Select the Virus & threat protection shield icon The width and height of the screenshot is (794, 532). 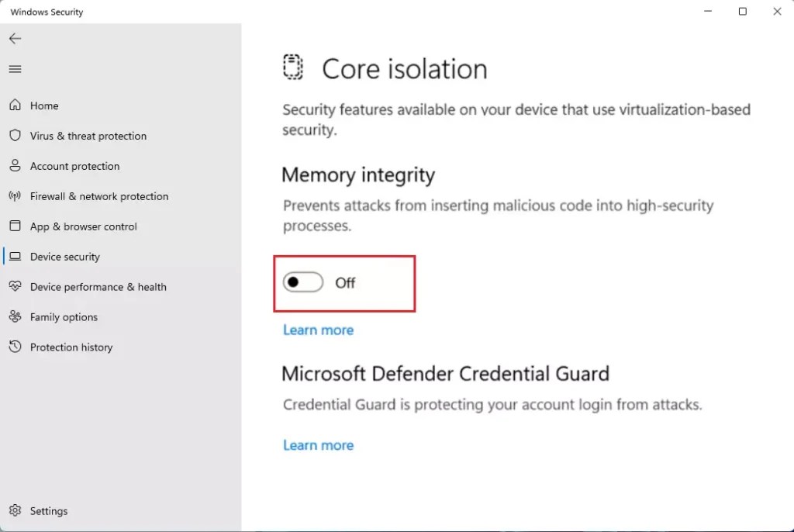pos(16,135)
